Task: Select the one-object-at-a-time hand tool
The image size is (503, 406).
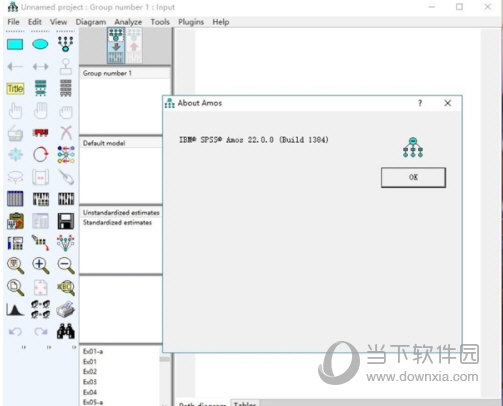Action: 15,111
